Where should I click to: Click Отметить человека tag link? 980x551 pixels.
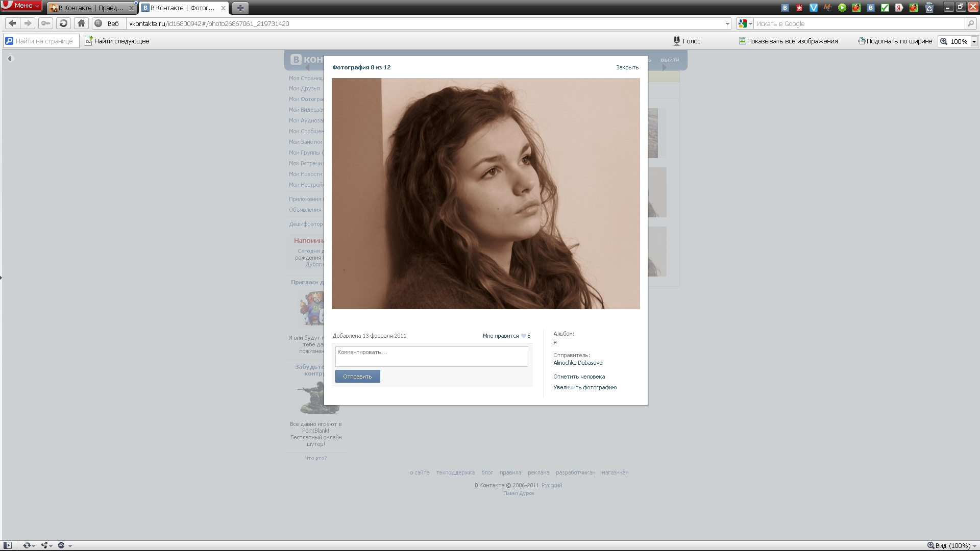tap(579, 377)
